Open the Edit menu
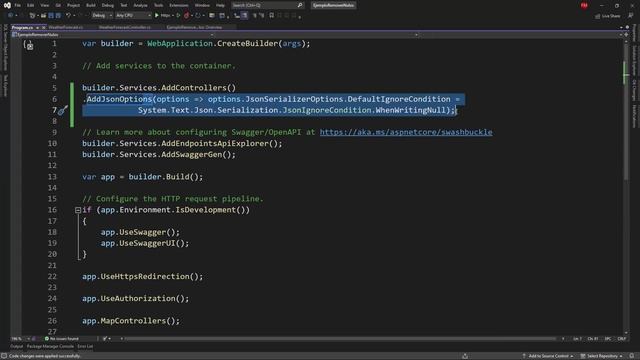Screen dimensions: 640x360 (31, 5)
